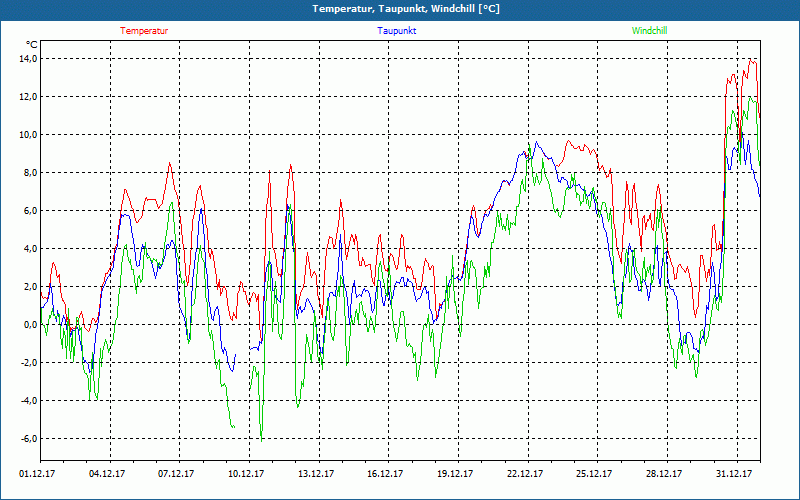Click the -2,0 y-axis value
Image resolution: width=800 pixels, height=500 pixels.
coord(29,363)
